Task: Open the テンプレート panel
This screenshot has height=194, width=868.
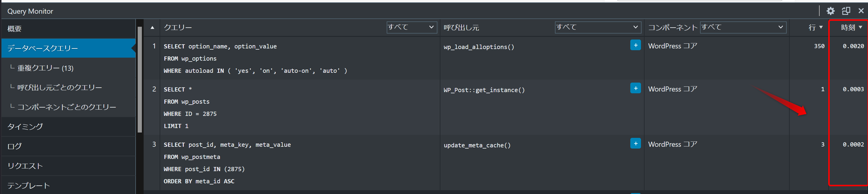Action: pyautogui.click(x=69, y=185)
